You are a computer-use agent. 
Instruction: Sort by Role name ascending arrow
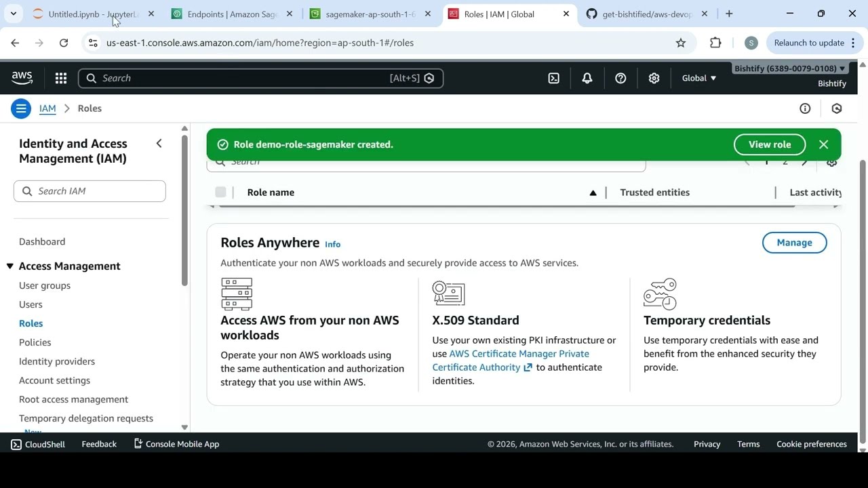tap(593, 193)
